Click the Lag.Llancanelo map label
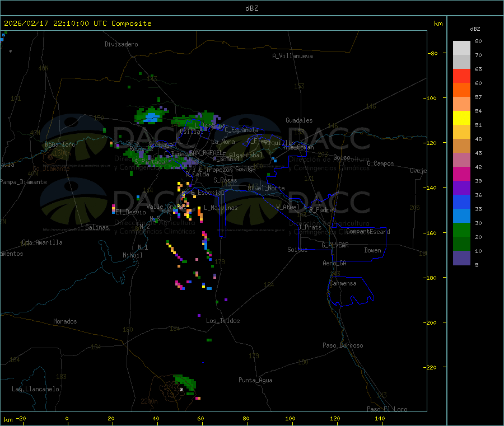504x426 pixels. [x=36, y=389]
